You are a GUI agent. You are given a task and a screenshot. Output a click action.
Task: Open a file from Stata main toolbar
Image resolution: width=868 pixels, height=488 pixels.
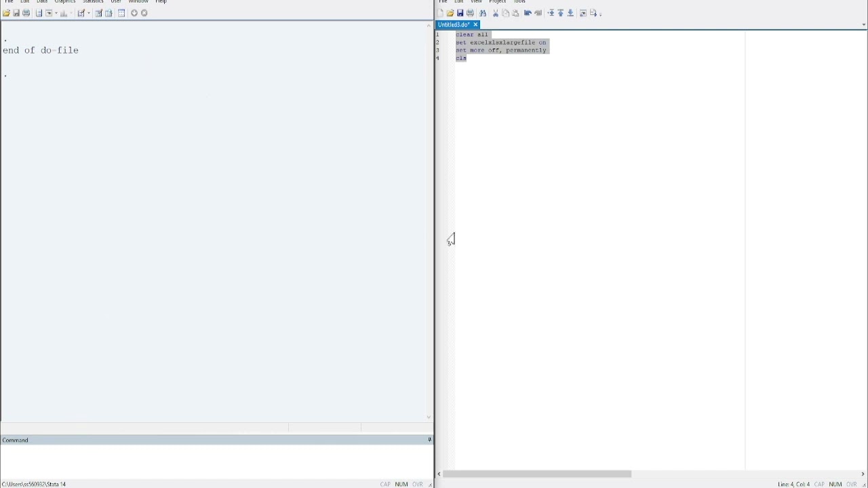7,13
